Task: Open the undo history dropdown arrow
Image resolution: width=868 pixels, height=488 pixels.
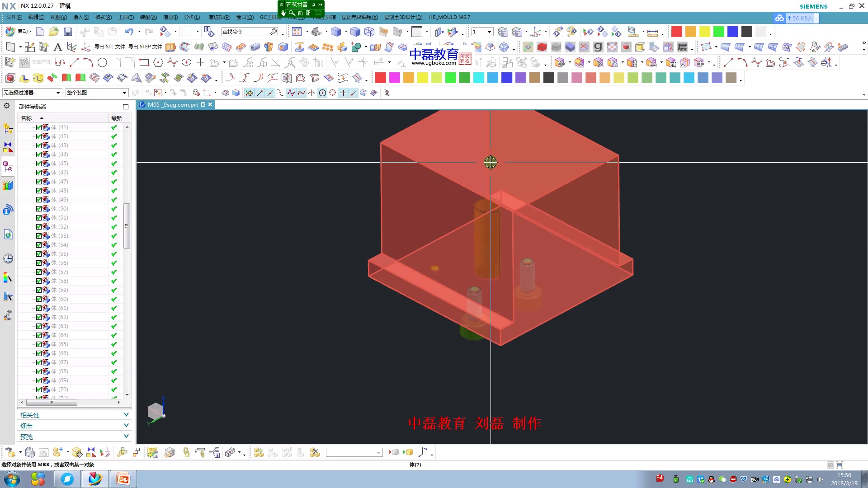Action: coord(139,32)
